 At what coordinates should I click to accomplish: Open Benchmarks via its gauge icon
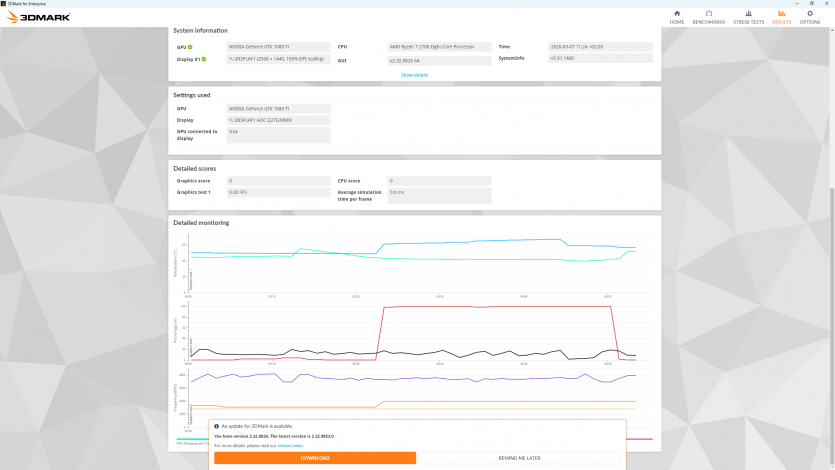pyautogui.click(x=708, y=13)
